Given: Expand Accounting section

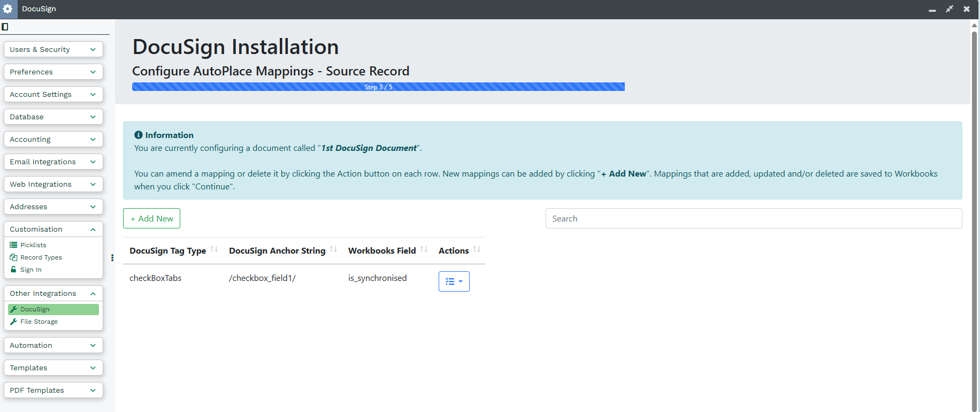Looking at the screenshot, I should tap(53, 139).
